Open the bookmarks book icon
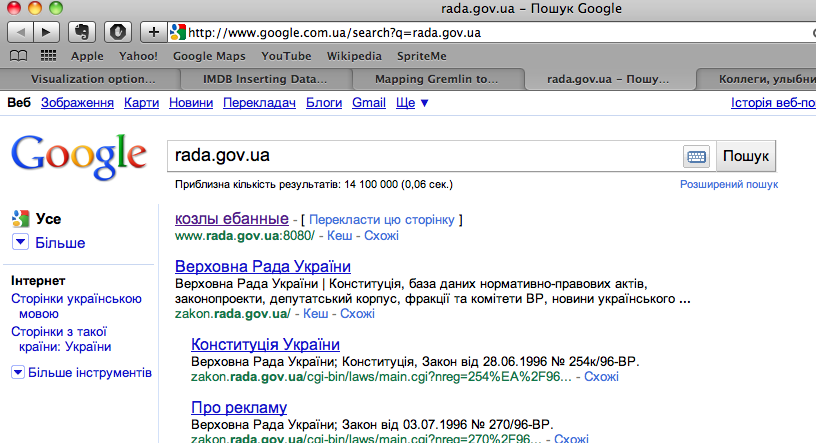This screenshot has width=816, height=443. coord(19,56)
